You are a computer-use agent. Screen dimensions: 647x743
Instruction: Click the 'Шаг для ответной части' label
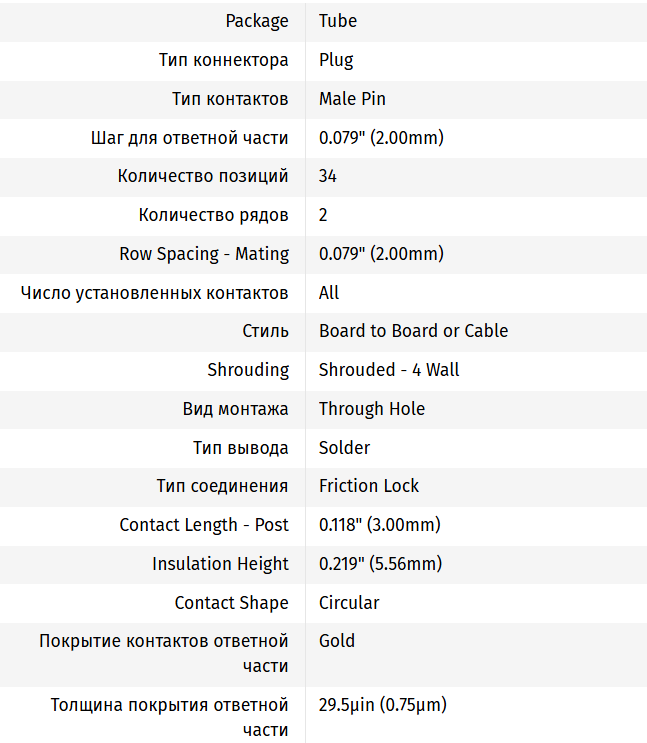coord(189,138)
